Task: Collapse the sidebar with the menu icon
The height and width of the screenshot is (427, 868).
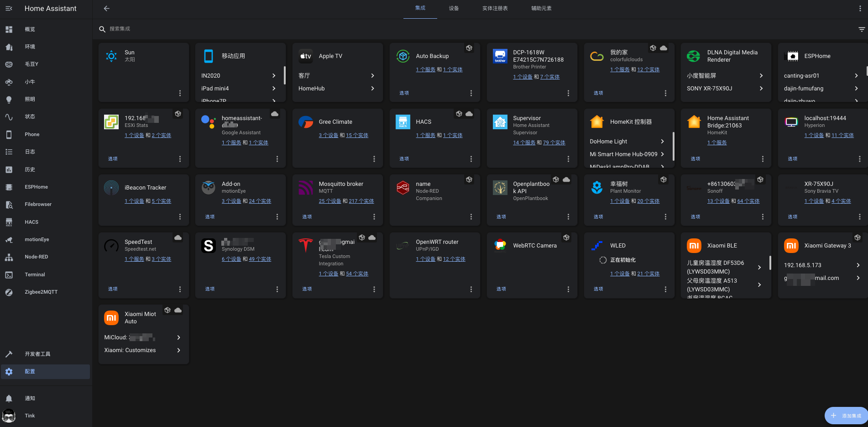Action: 9,8
